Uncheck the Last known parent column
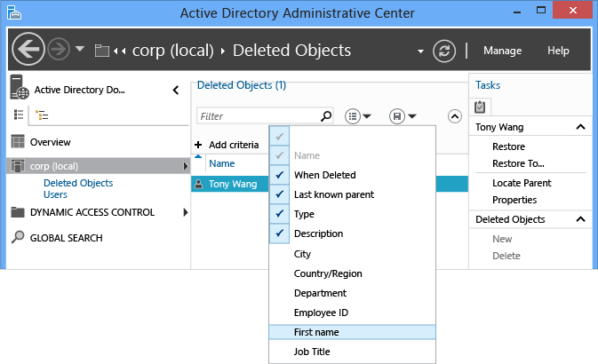Viewport: 598px width, 364px height. pyautogui.click(x=280, y=194)
